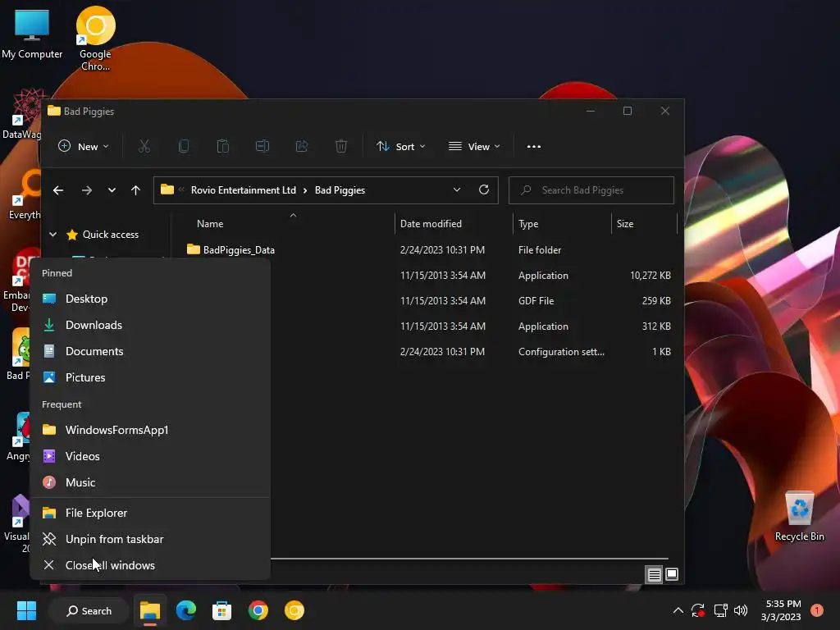Switch to large thumbnails view icon
Screen dimensions: 840x630
pos(671,574)
